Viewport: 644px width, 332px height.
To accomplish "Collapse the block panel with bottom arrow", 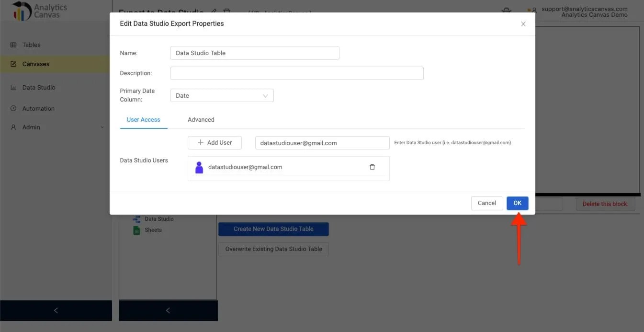I will [x=168, y=310].
